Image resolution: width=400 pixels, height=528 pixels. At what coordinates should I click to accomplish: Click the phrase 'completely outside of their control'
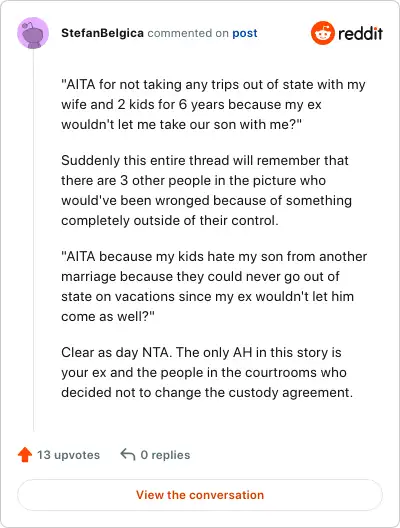click(x=170, y=221)
